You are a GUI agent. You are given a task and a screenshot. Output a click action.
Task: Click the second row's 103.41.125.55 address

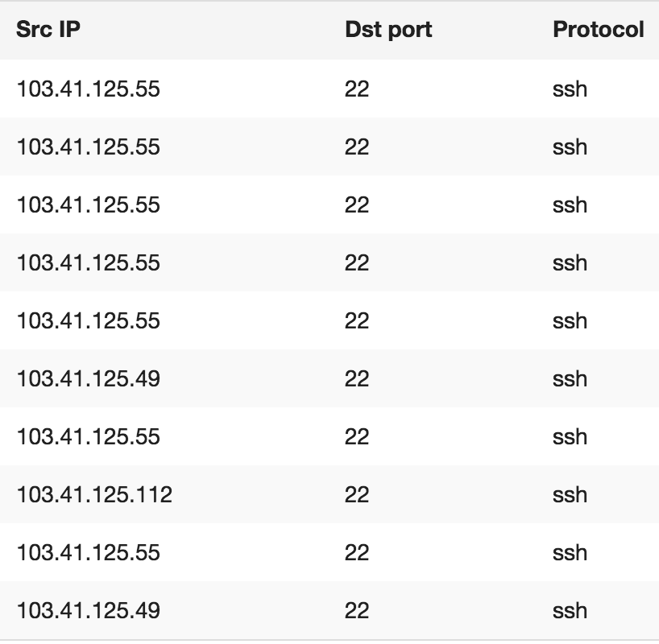tap(89, 147)
